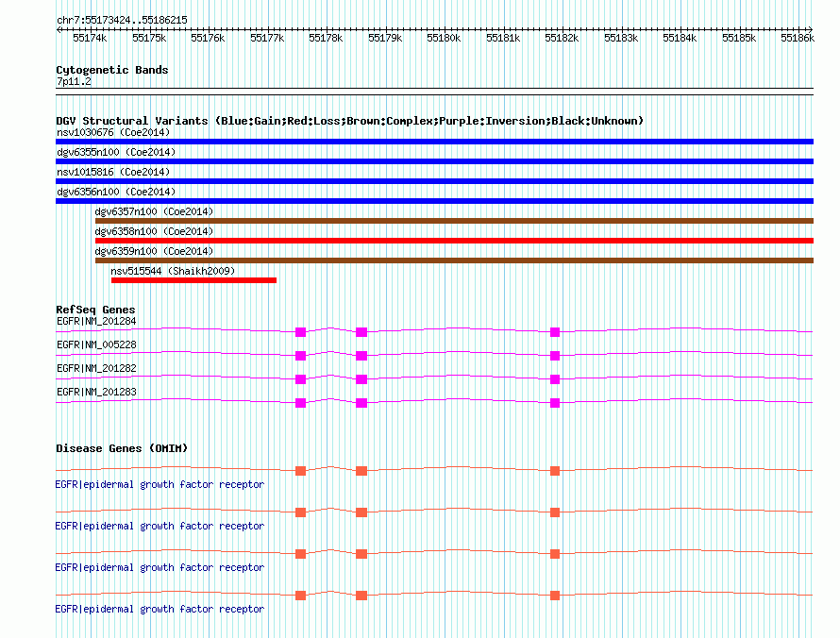840x638 pixels.
Task: Open variant label dgv6358n100 (Coe2014)
Action: pos(154,231)
